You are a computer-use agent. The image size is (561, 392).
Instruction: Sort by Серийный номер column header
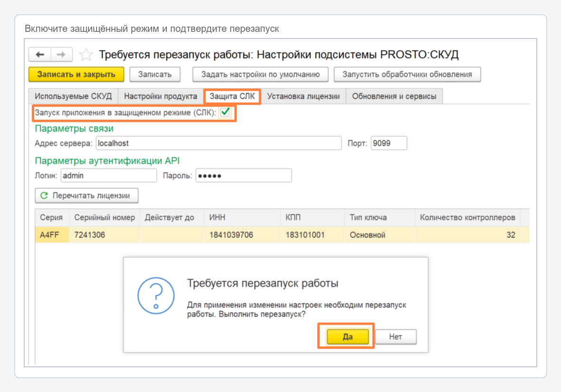(x=105, y=218)
